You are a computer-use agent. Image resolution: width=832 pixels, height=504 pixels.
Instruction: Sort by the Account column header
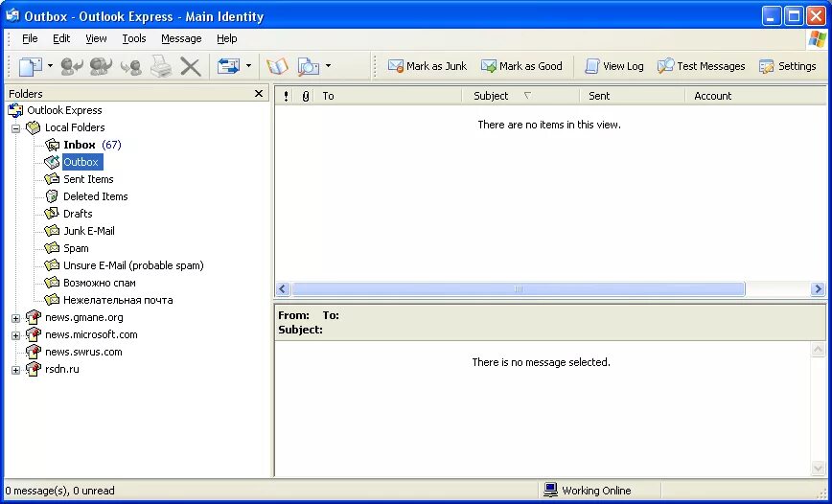pos(755,96)
